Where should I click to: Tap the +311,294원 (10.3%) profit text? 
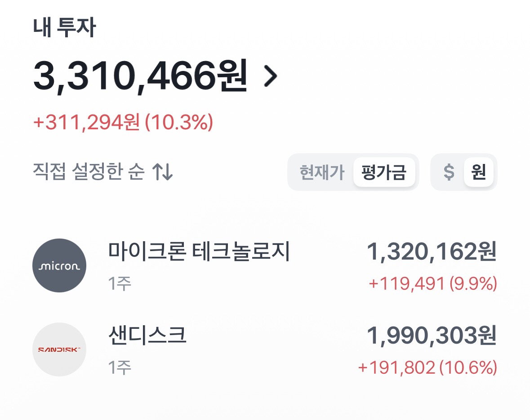click(x=123, y=122)
